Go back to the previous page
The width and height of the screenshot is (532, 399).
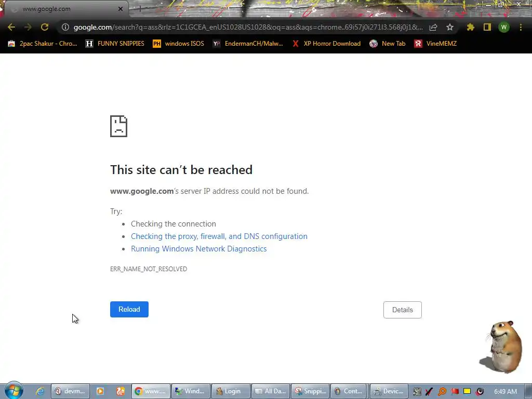click(x=11, y=27)
